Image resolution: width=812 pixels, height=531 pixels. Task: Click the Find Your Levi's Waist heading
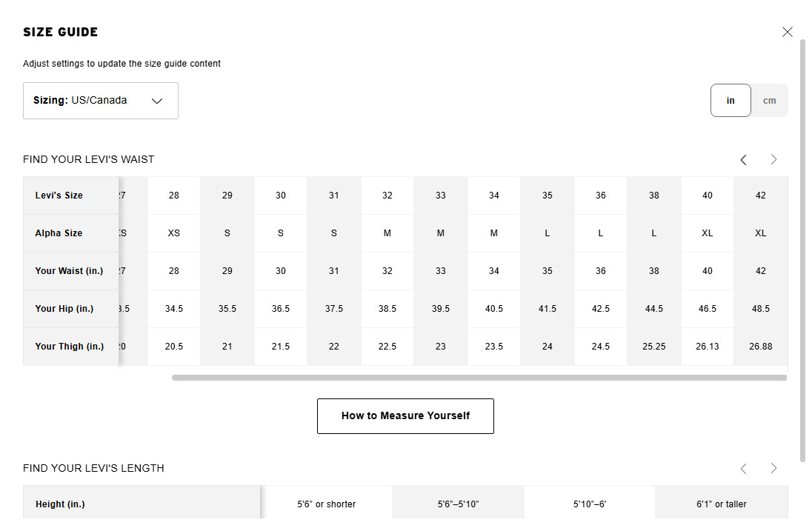[89, 159]
